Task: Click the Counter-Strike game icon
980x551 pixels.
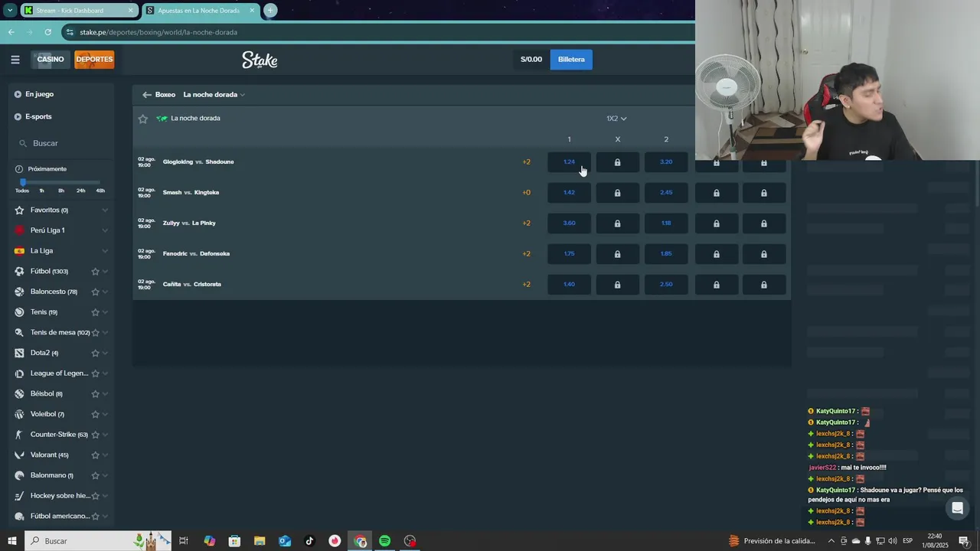Action: pyautogui.click(x=19, y=435)
